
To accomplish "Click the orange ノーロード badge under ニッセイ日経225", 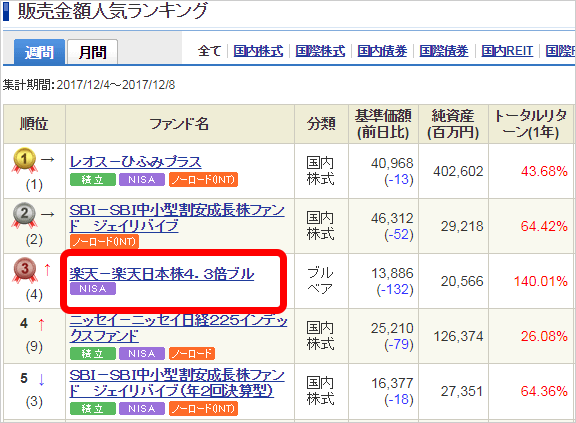I will [192, 354].
